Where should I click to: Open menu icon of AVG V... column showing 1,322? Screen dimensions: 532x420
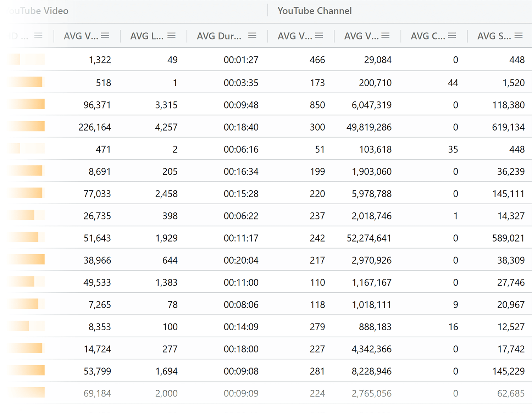tap(105, 35)
